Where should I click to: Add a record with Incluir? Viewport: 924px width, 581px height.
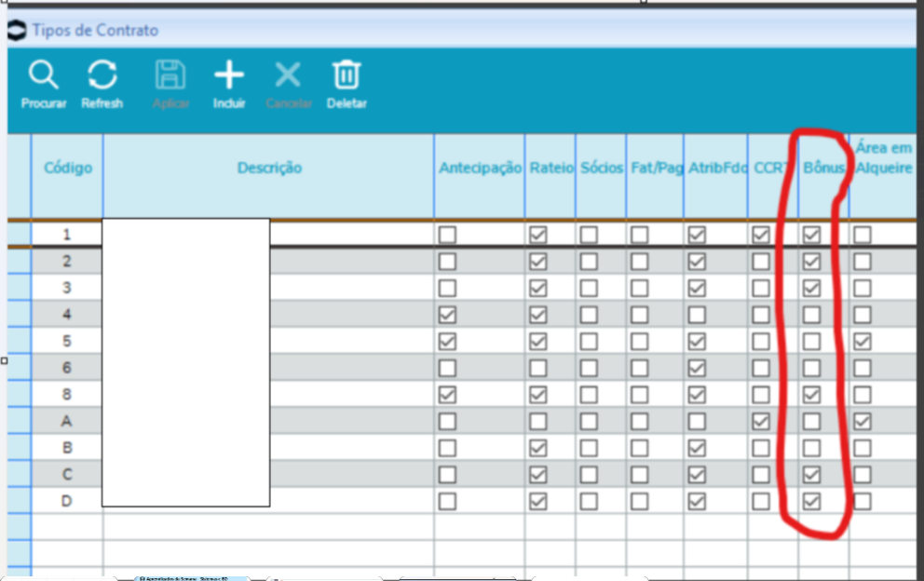click(229, 84)
